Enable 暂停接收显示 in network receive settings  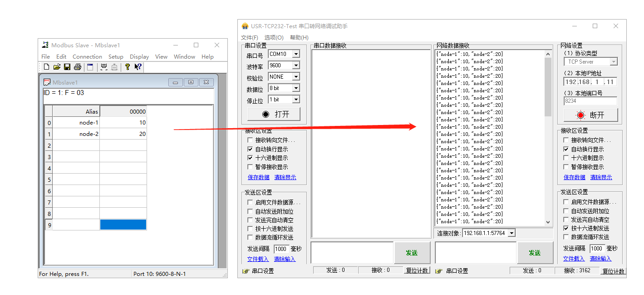coord(566,167)
